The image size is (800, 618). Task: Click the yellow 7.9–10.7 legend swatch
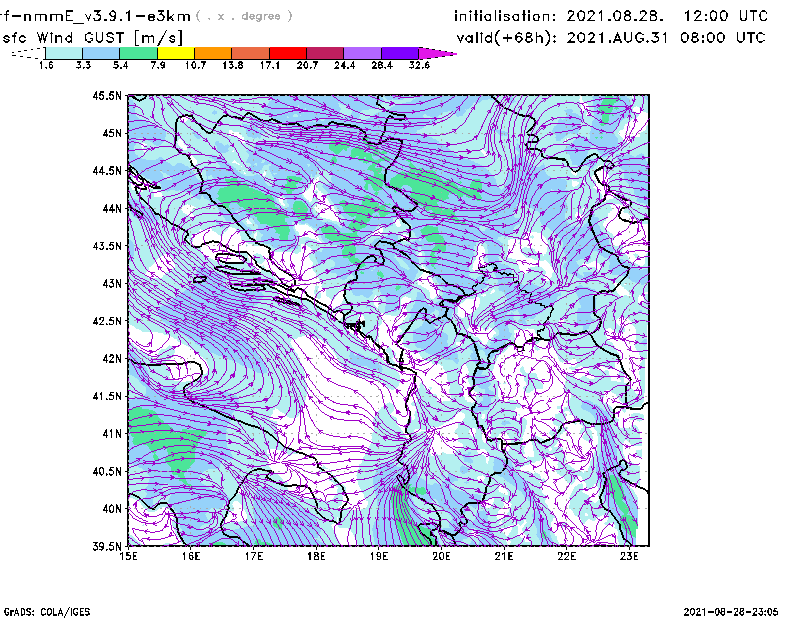tap(176, 53)
